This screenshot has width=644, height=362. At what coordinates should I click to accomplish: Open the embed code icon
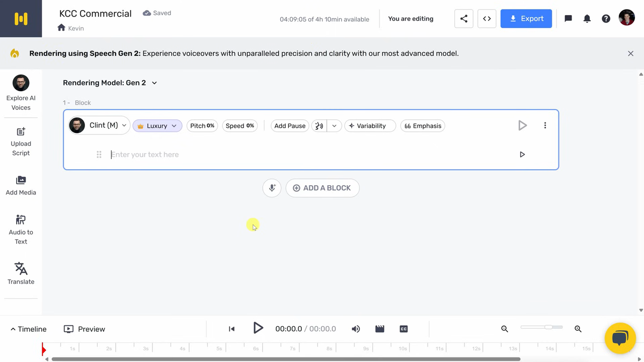pyautogui.click(x=487, y=19)
